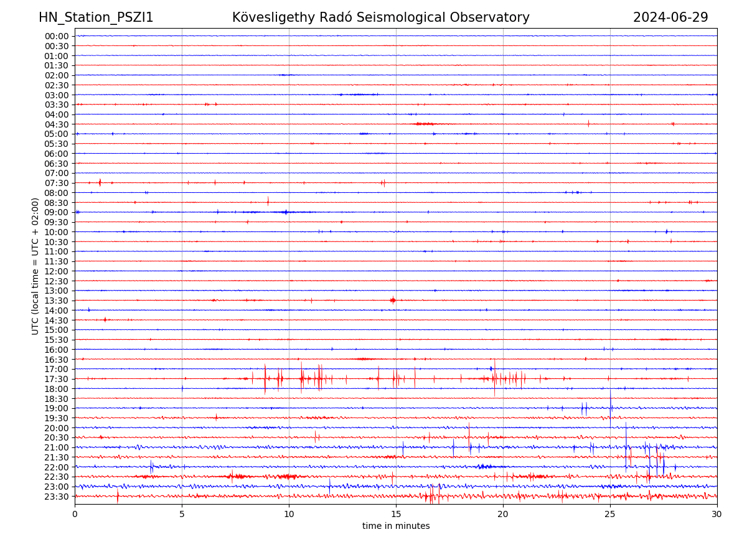Select the 09:00 row time label
Viewport: 747px width, 560px height.
(57, 212)
